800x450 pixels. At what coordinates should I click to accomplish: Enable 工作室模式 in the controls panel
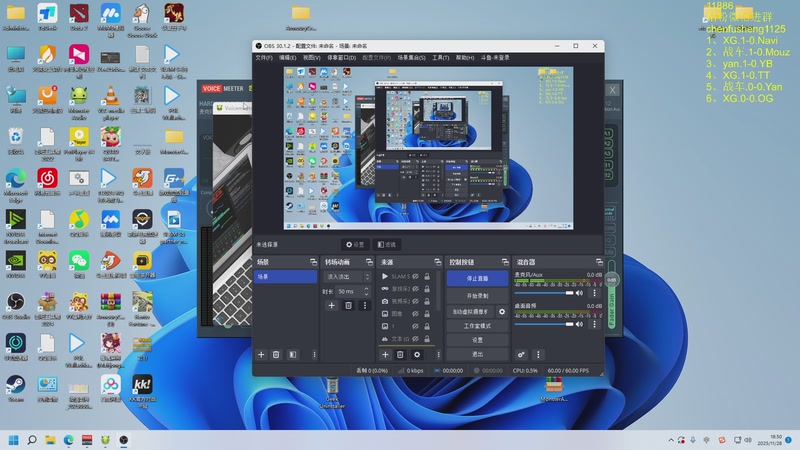coord(478,326)
